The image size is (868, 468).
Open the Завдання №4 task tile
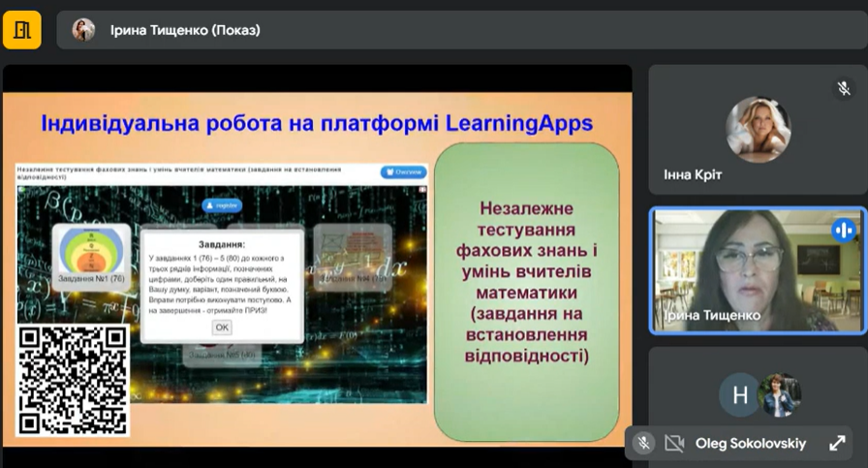pos(353,257)
